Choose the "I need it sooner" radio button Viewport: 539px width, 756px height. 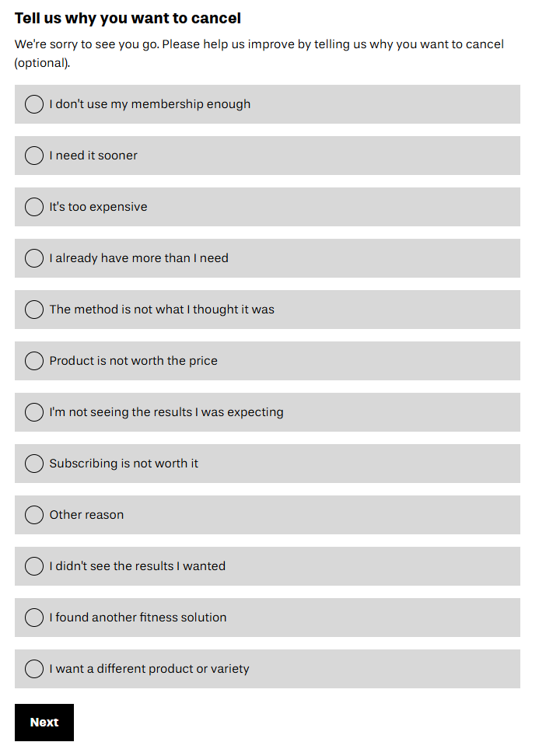(34, 156)
